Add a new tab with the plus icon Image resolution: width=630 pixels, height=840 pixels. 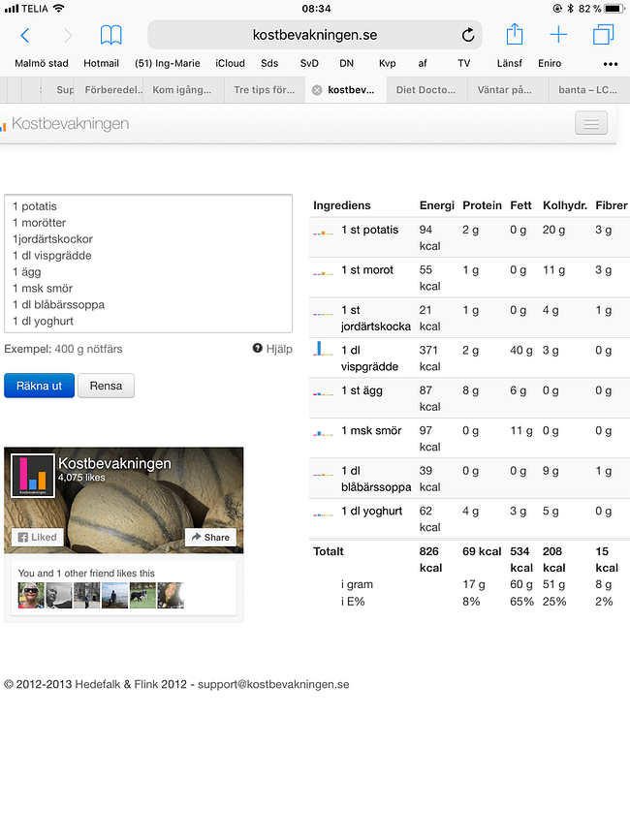coord(558,36)
